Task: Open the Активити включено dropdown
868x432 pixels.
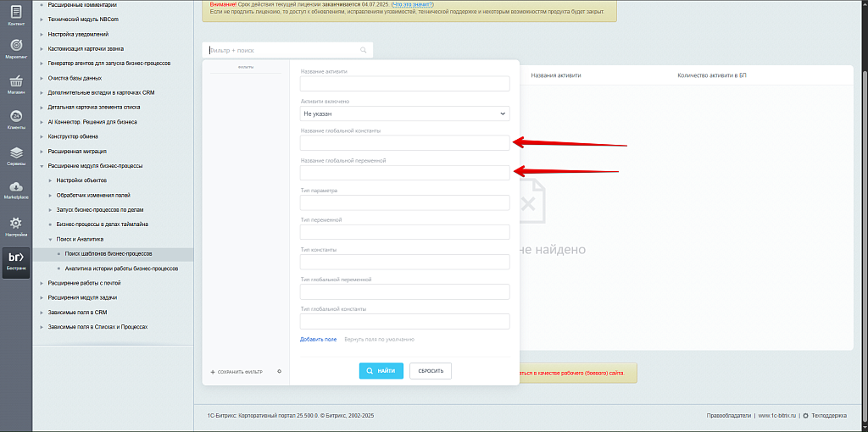Action: coord(404,114)
